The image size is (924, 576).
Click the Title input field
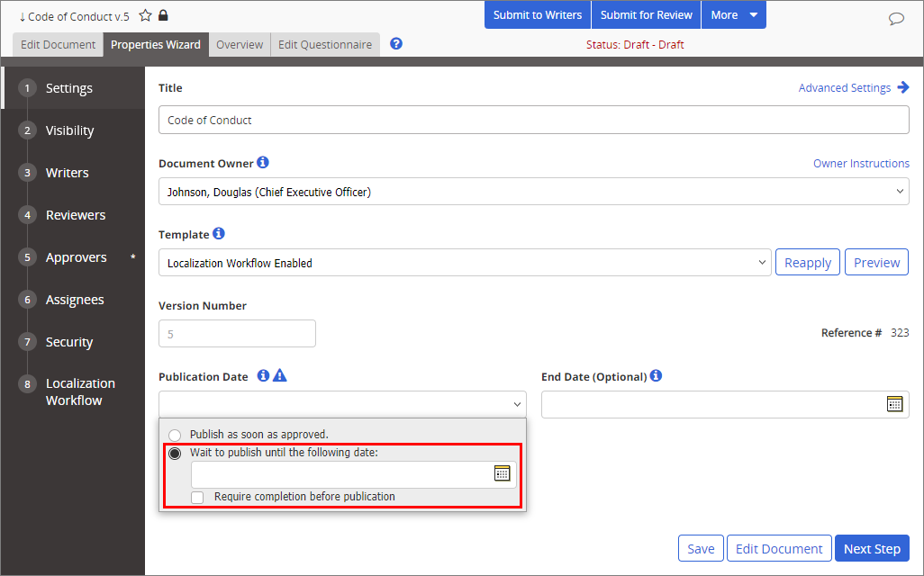point(534,120)
